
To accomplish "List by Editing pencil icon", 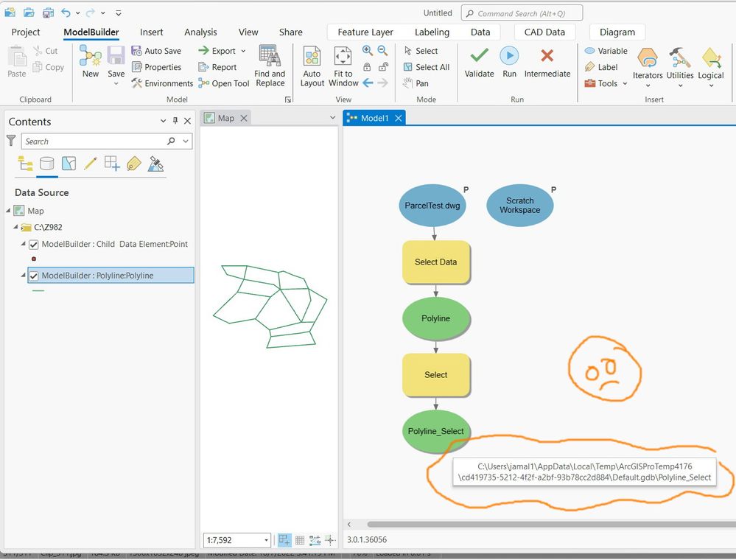I will [90, 164].
